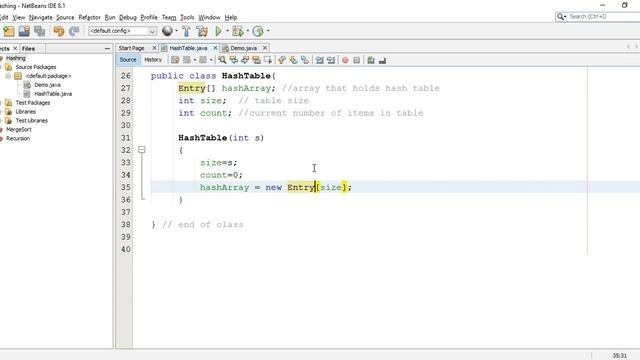This screenshot has width=640, height=360.
Task: Click the red Start Macro Recording icon
Action: [x=345, y=60]
